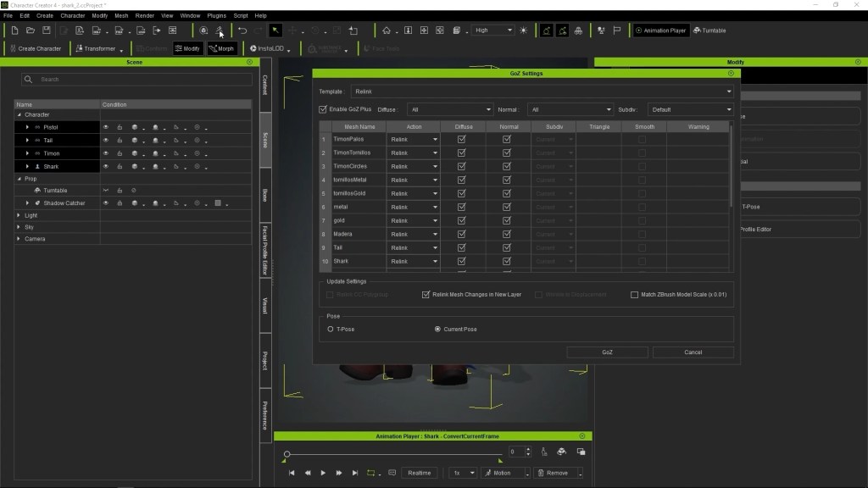Open Action dropdown for TimonTornillos
The height and width of the screenshot is (488, 868).
(414, 152)
